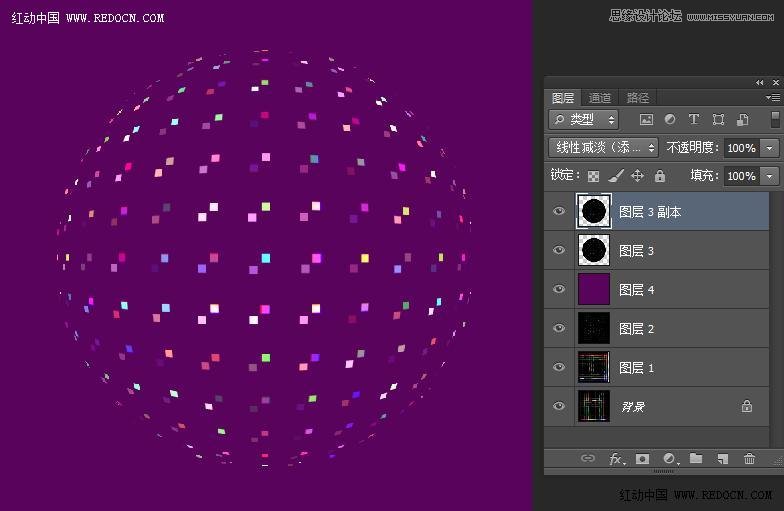
Task: Toggle visibility of 图层 4
Action: [559, 289]
